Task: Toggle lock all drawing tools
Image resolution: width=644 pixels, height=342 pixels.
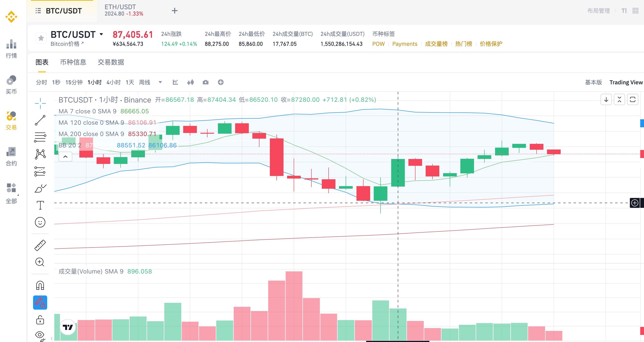Action: (x=40, y=320)
